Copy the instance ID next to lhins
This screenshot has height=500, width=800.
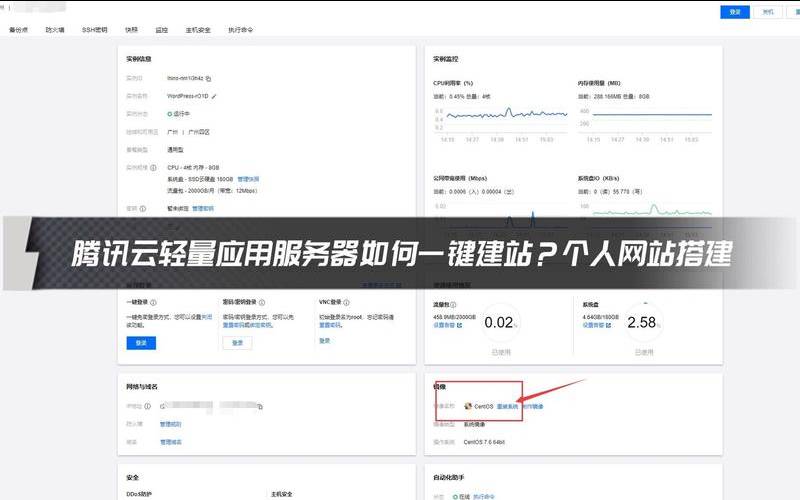(x=209, y=79)
